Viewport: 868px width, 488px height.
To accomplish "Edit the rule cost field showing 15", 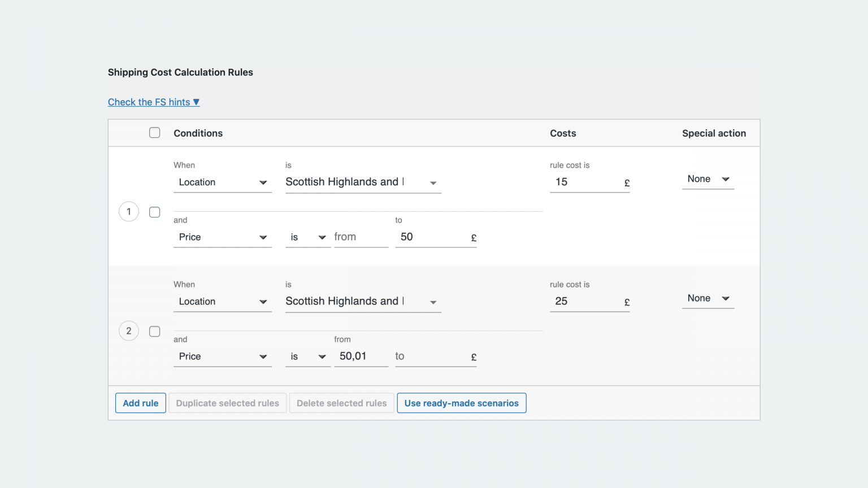I will (x=582, y=182).
